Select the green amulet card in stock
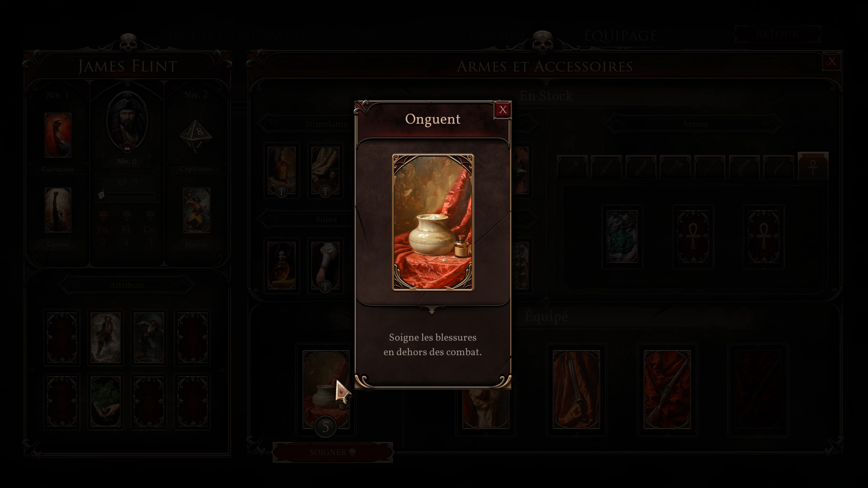Image resolution: width=868 pixels, height=488 pixels. point(622,236)
